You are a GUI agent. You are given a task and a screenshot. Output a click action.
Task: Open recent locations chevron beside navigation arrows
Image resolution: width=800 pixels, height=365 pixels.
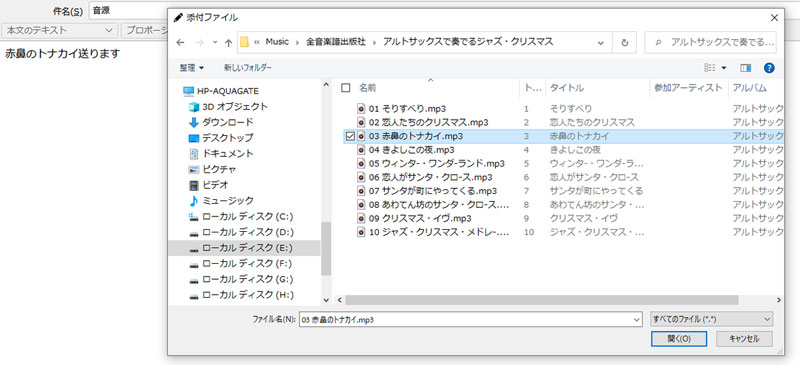point(215,43)
